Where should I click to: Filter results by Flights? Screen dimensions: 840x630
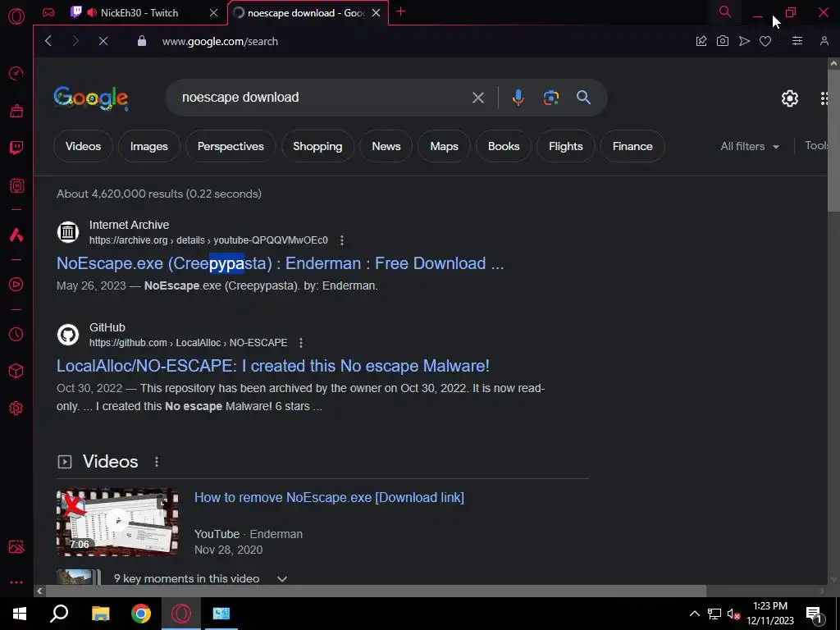[x=566, y=146]
